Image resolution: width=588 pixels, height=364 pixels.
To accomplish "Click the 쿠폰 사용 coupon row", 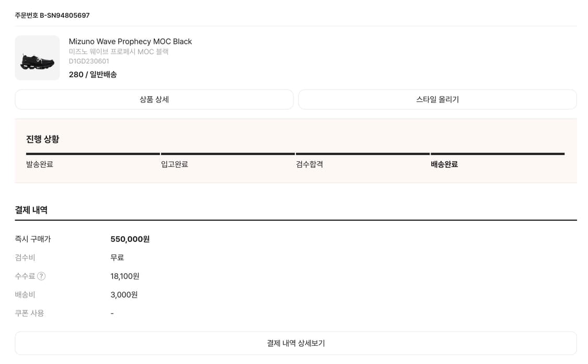I will click(28, 313).
